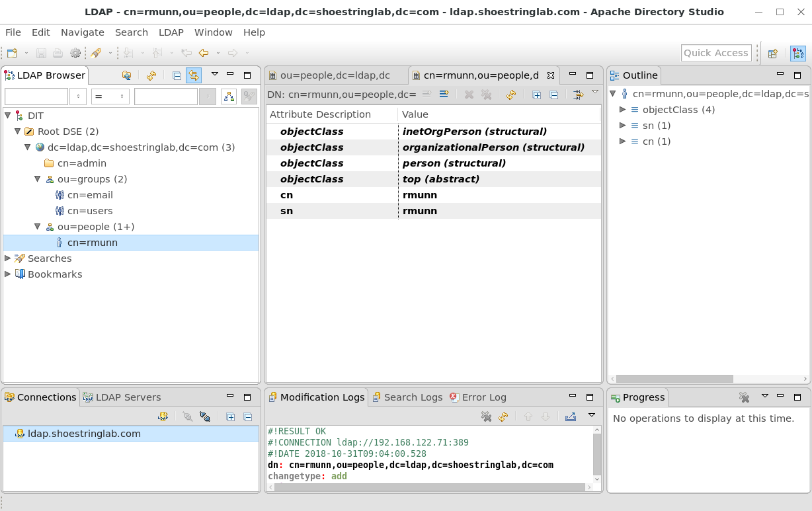Click the quick search attribute field in LDAP Browser
This screenshot has width=812, height=511.
(x=36, y=97)
